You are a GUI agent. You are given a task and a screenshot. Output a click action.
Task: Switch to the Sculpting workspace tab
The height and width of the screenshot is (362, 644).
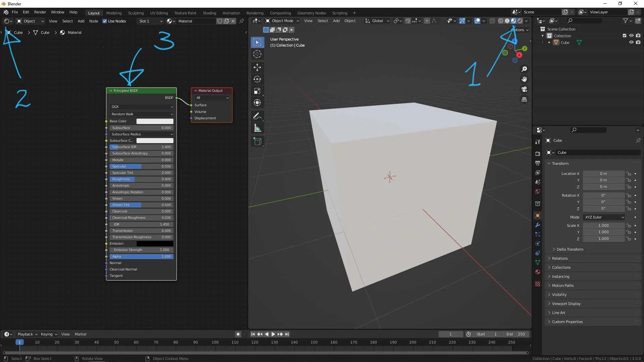136,13
